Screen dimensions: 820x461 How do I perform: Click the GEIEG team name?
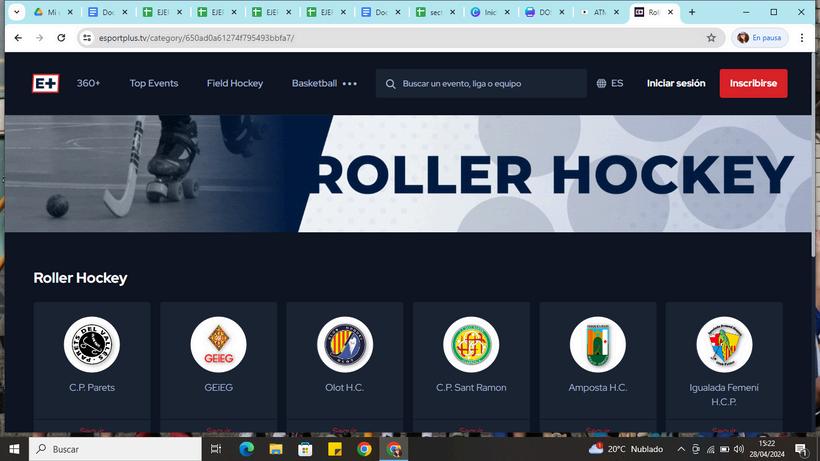(x=219, y=387)
